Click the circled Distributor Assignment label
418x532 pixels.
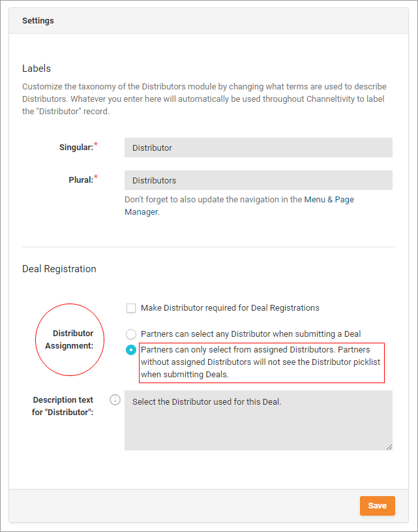[69, 339]
